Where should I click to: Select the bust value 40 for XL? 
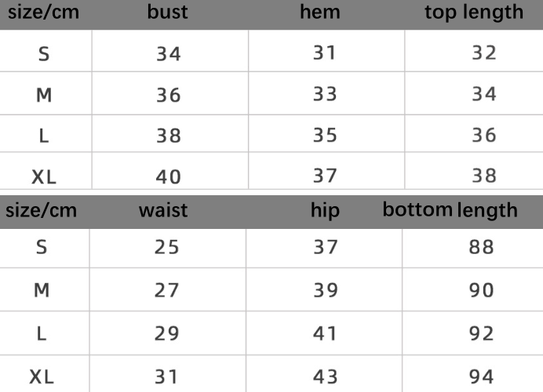click(169, 176)
